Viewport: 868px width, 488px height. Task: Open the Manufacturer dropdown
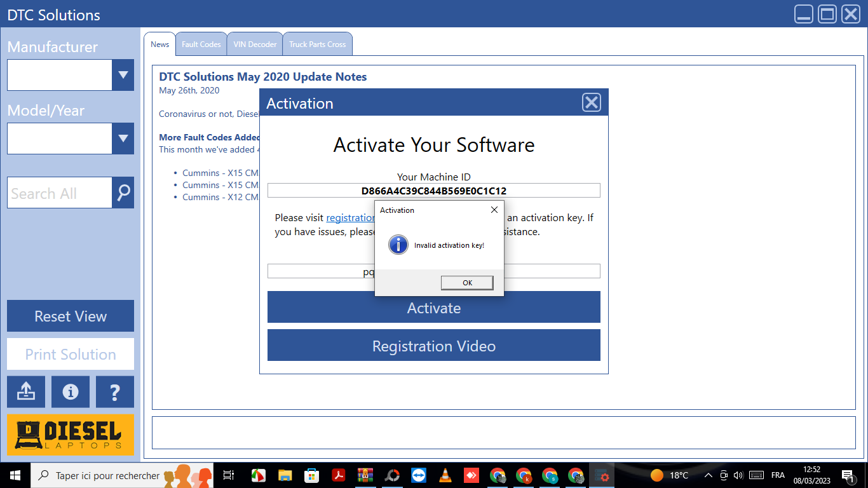pyautogui.click(x=123, y=75)
